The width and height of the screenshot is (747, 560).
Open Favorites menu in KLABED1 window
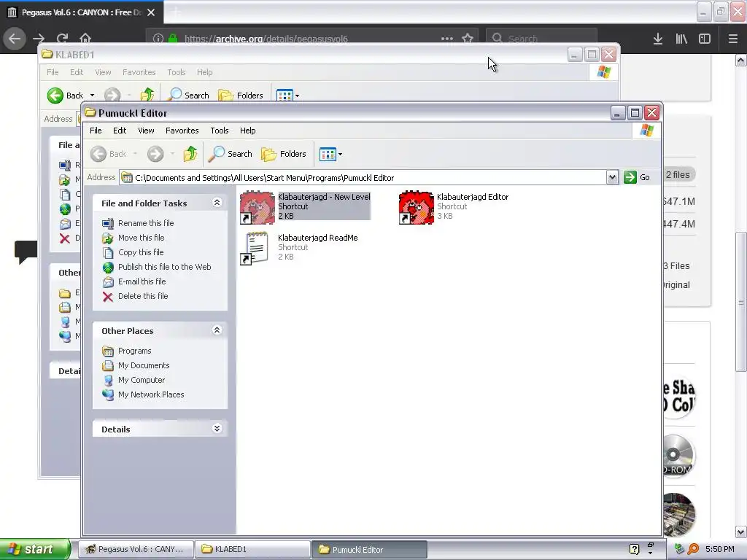point(139,72)
